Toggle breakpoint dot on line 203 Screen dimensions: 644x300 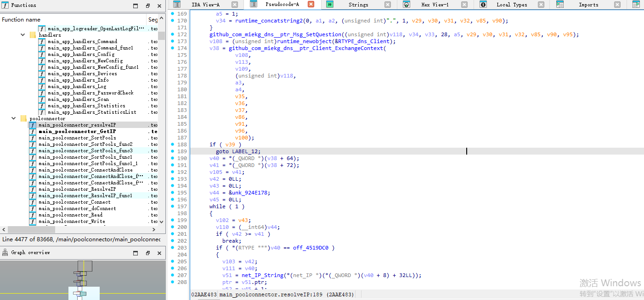tap(172, 248)
